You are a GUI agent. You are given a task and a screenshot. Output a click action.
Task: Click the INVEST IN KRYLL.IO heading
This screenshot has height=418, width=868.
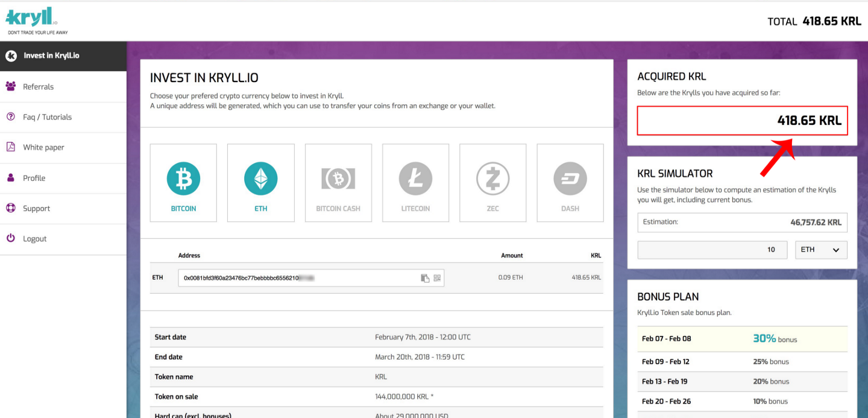[x=204, y=78]
